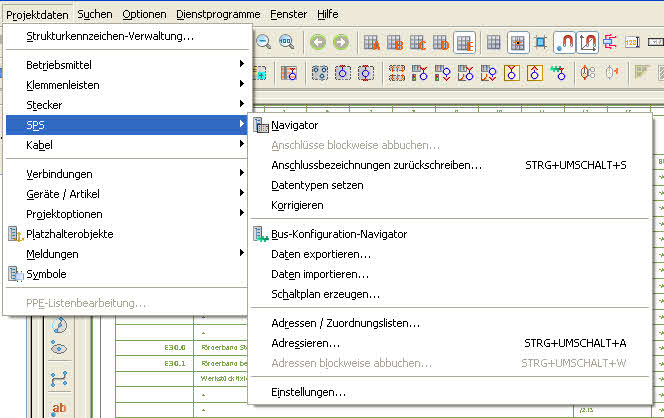
Task: Click the dashed red connection grid icon
Action: tap(397, 73)
